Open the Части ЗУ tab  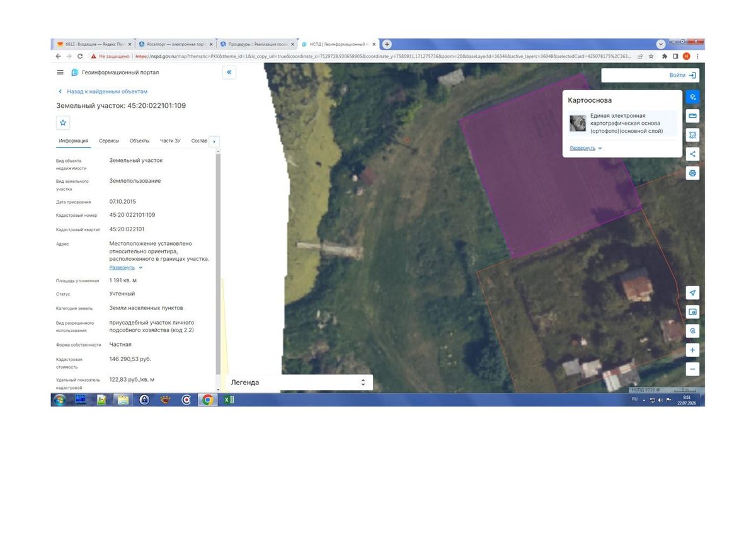pyautogui.click(x=170, y=141)
